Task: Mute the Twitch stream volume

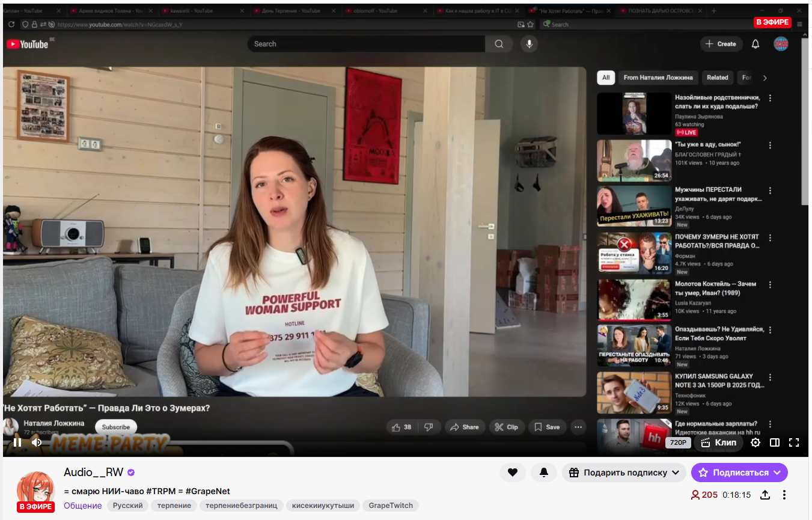Action: point(37,442)
